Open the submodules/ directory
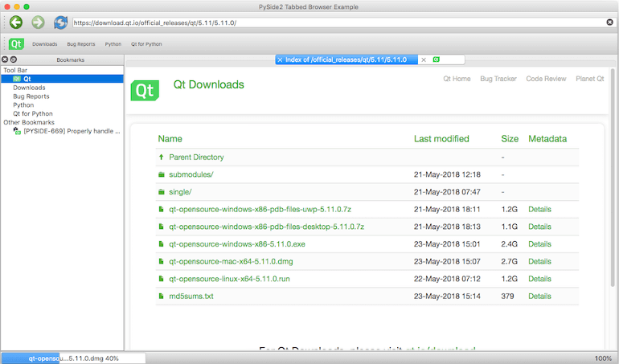This screenshot has height=364, width=619. [x=191, y=174]
